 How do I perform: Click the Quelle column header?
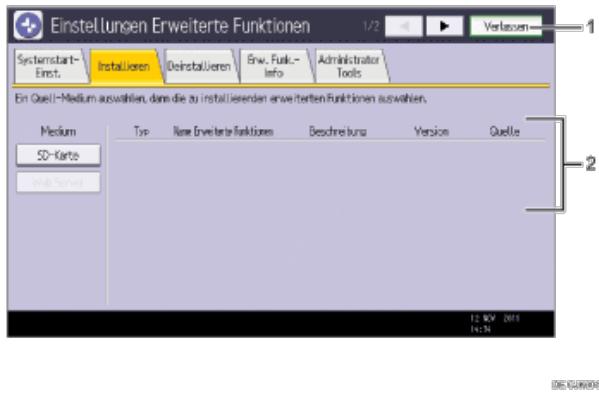pos(504,131)
